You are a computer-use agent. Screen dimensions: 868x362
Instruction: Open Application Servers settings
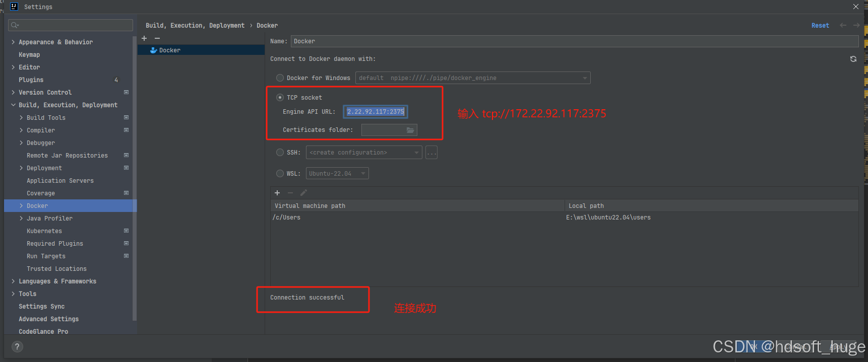[60, 181]
